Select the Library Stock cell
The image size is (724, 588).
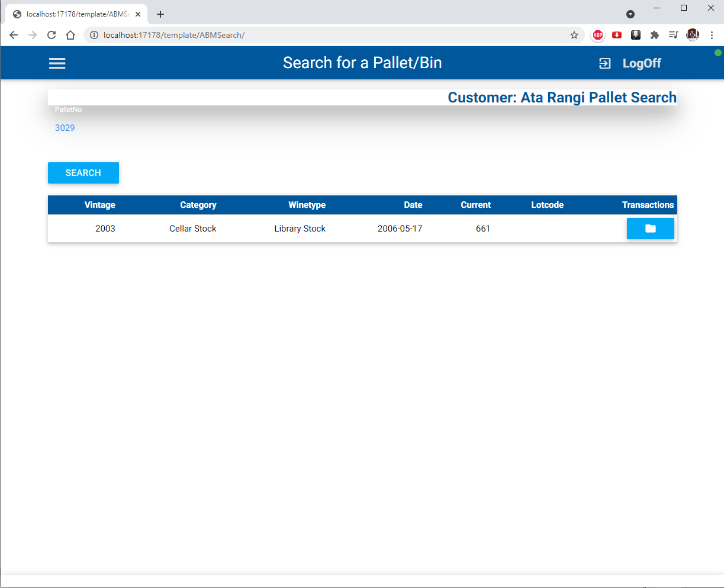[300, 229]
